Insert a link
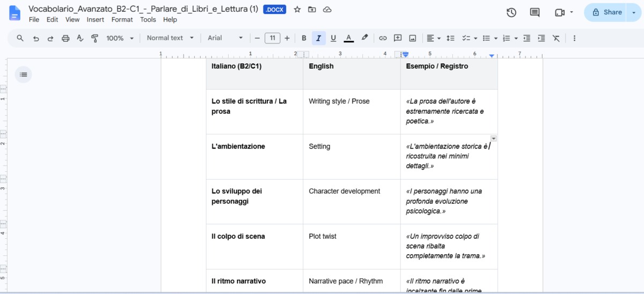644x294 pixels. pyautogui.click(x=383, y=38)
